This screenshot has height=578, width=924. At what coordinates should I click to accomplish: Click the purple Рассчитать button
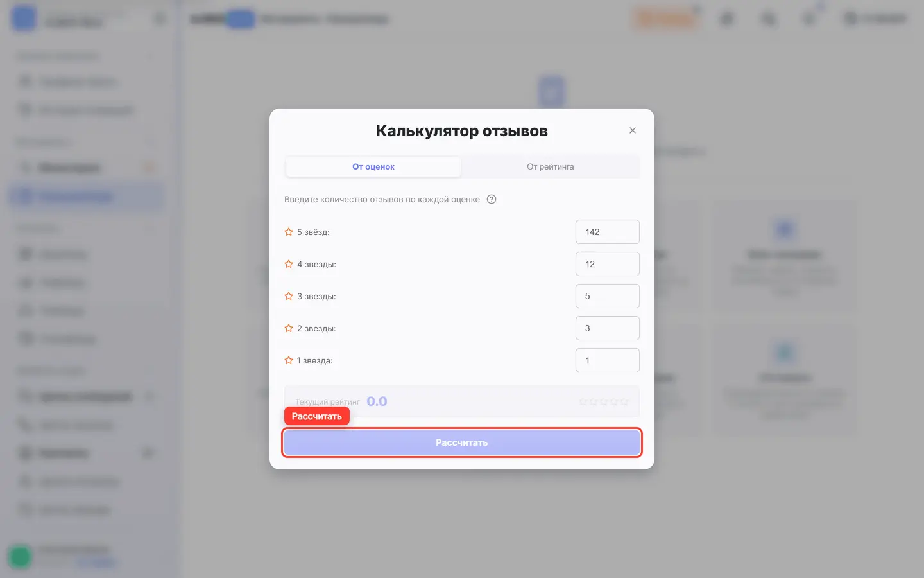[x=462, y=442]
